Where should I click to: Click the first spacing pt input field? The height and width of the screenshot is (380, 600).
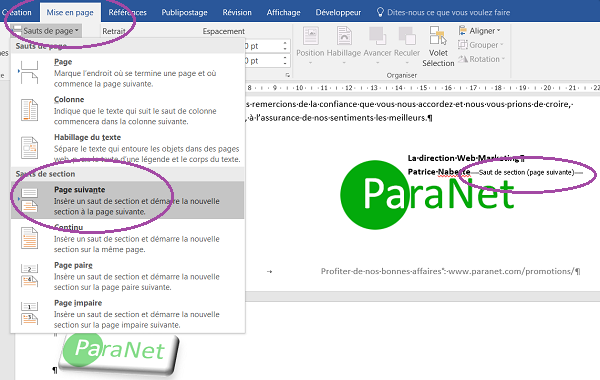(x=263, y=46)
